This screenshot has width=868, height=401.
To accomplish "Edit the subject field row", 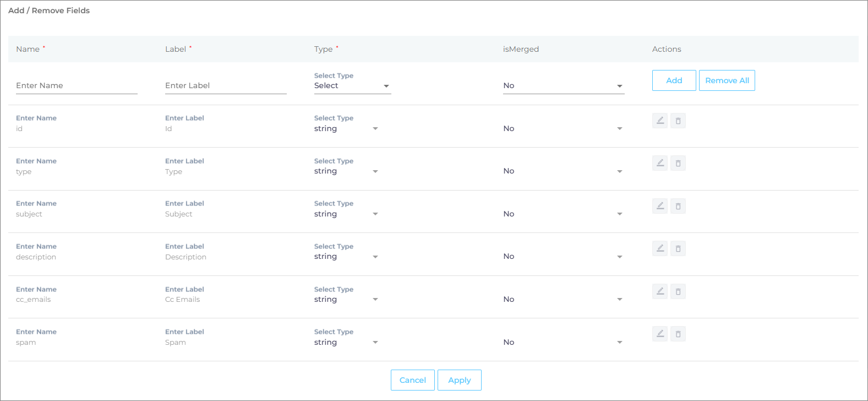I will point(659,206).
